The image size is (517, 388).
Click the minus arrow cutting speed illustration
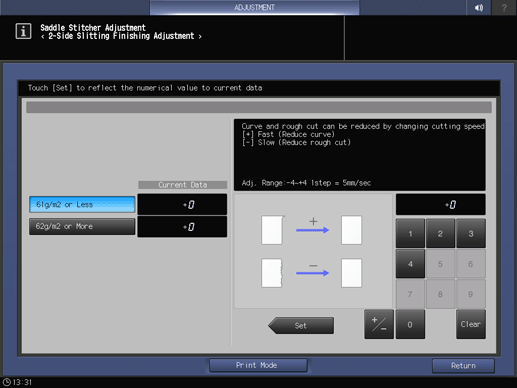click(x=312, y=273)
